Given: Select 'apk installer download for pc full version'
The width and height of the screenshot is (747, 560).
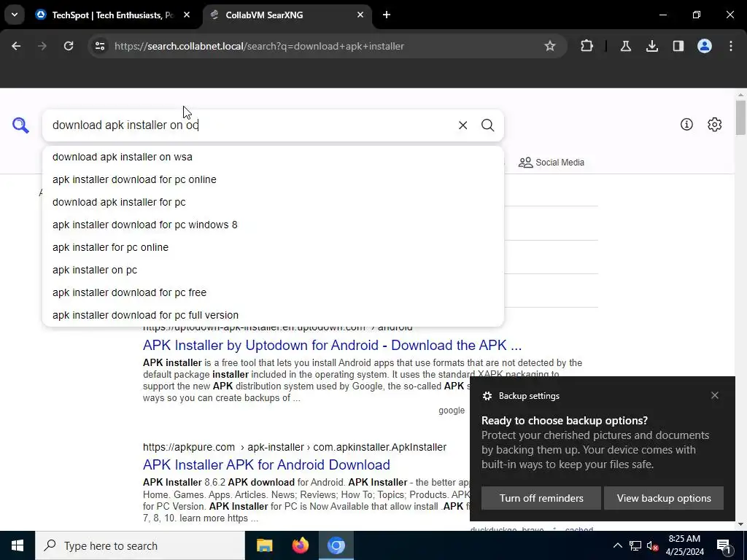Looking at the screenshot, I should point(273,315).
